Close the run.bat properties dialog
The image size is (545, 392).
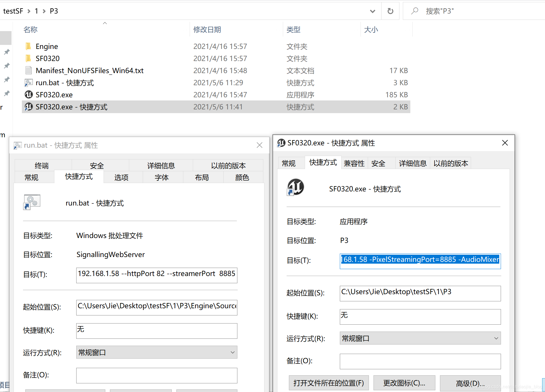click(x=260, y=145)
